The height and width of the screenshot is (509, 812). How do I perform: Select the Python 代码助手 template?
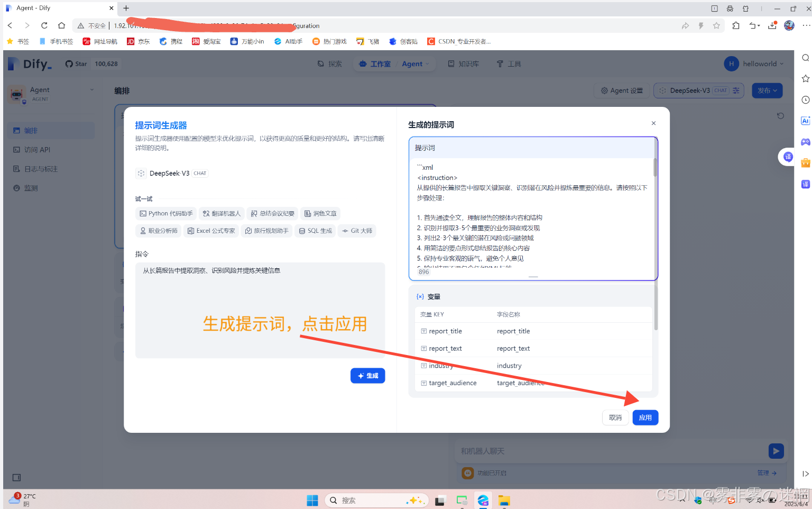[x=166, y=214]
